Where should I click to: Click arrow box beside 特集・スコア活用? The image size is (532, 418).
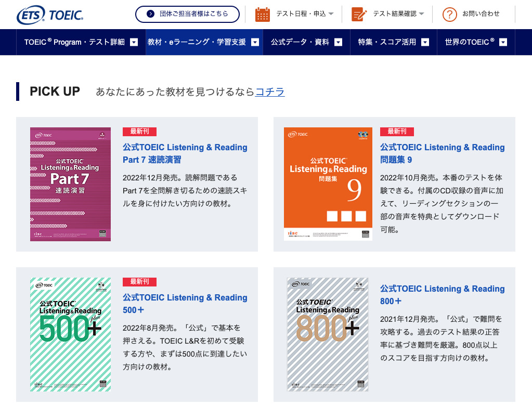(425, 42)
